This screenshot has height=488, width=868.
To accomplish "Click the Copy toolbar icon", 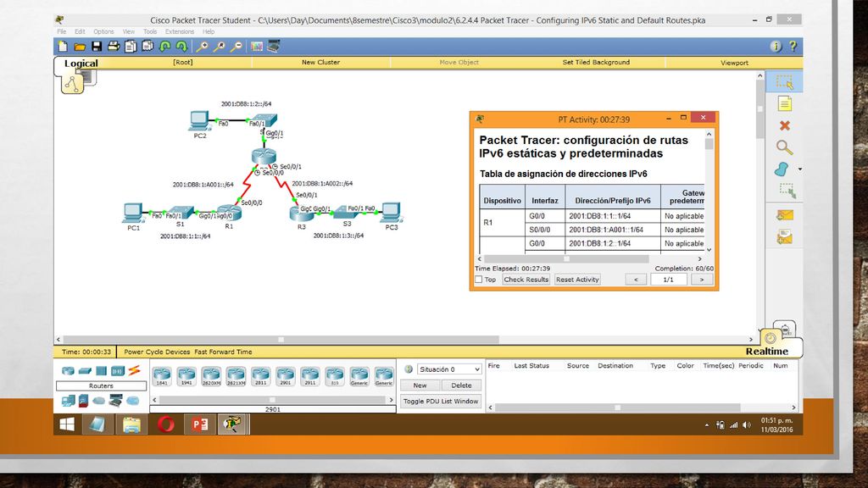I will coord(131,47).
